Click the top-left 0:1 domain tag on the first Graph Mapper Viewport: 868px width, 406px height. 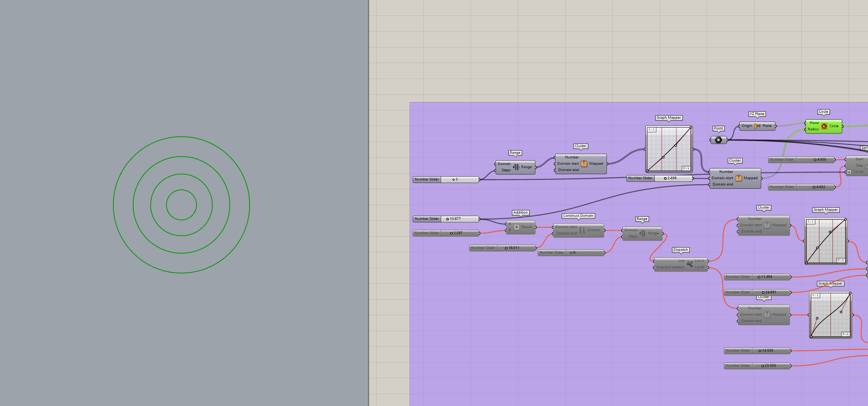click(x=652, y=130)
